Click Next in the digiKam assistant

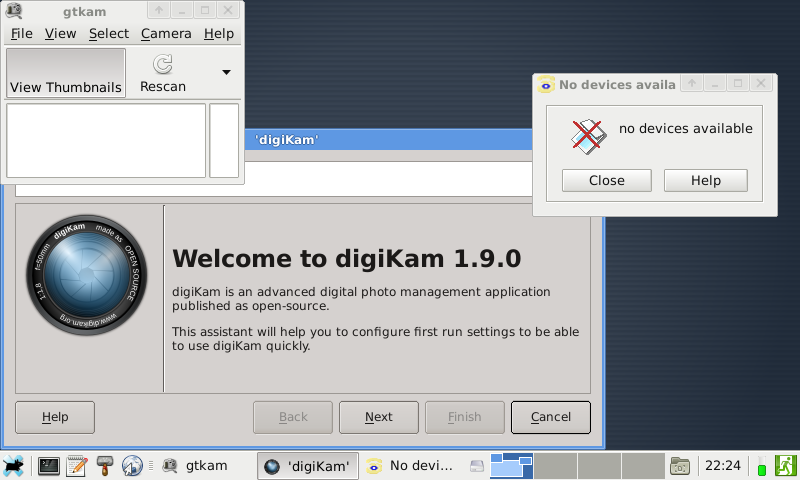pos(378,417)
